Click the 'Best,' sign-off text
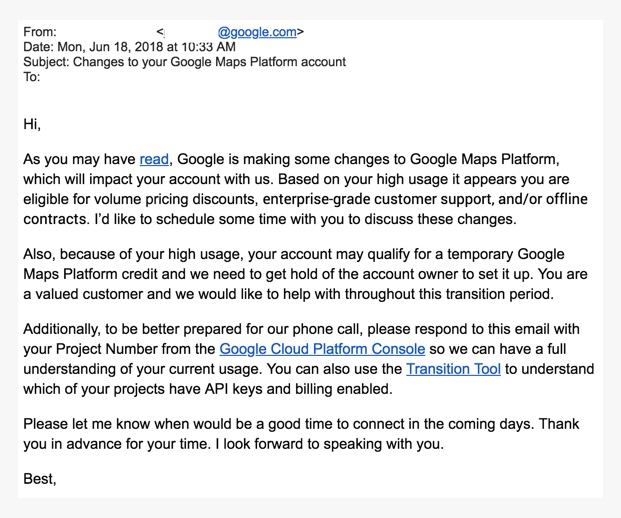This screenshot has height=518, width=621. 40,479
